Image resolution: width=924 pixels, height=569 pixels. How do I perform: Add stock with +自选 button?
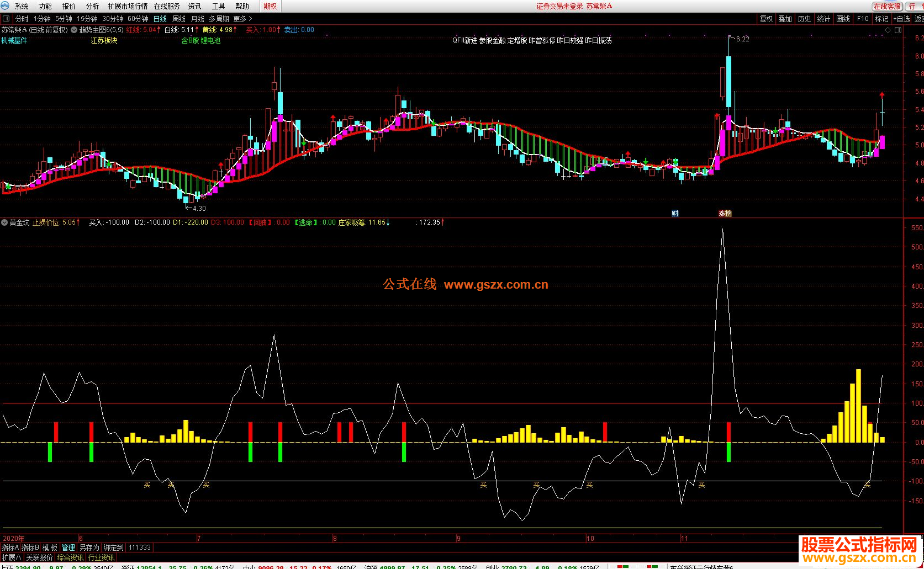click(x=901, y=19)
